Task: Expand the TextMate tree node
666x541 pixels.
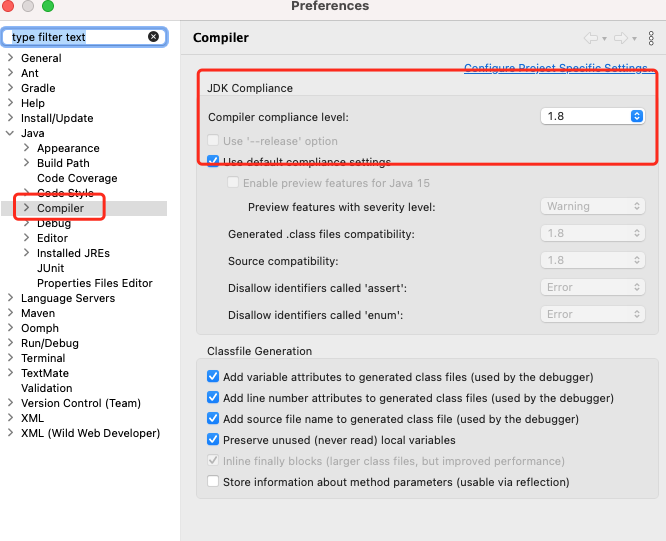Action: 11,372
